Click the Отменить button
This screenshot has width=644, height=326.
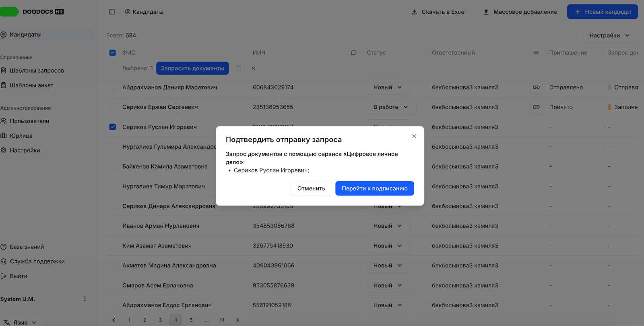[x=311, y=188]
